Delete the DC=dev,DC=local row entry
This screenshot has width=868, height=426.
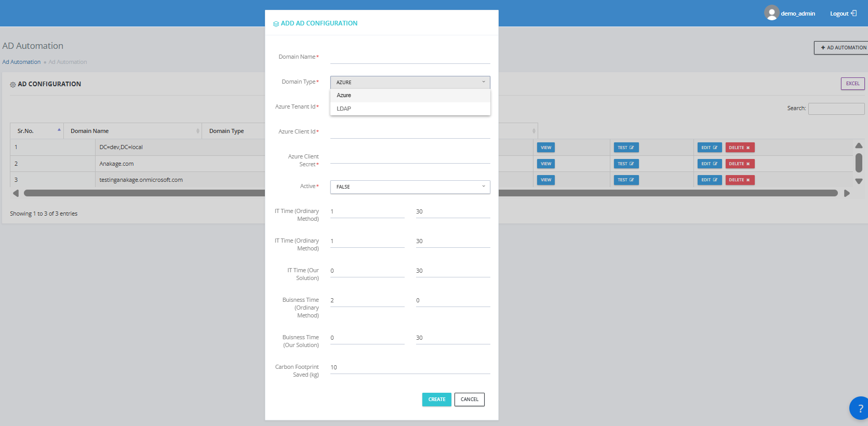pos(740,148)
